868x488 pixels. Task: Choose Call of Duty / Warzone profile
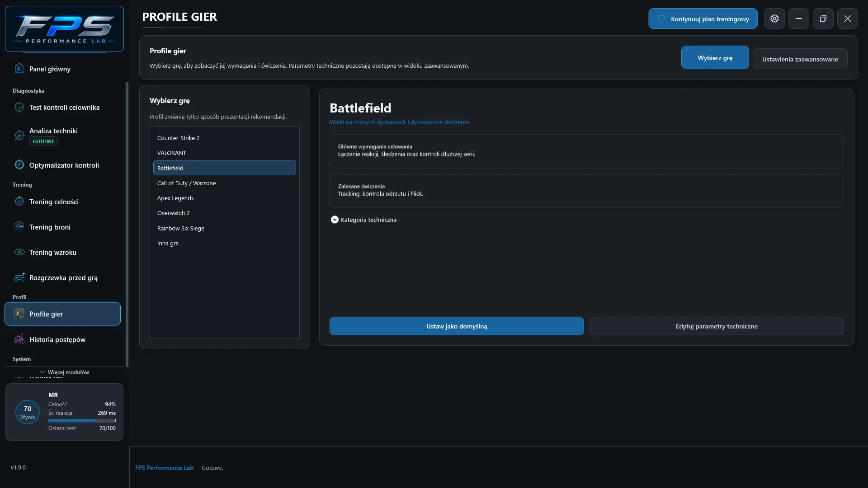[224, 183]
